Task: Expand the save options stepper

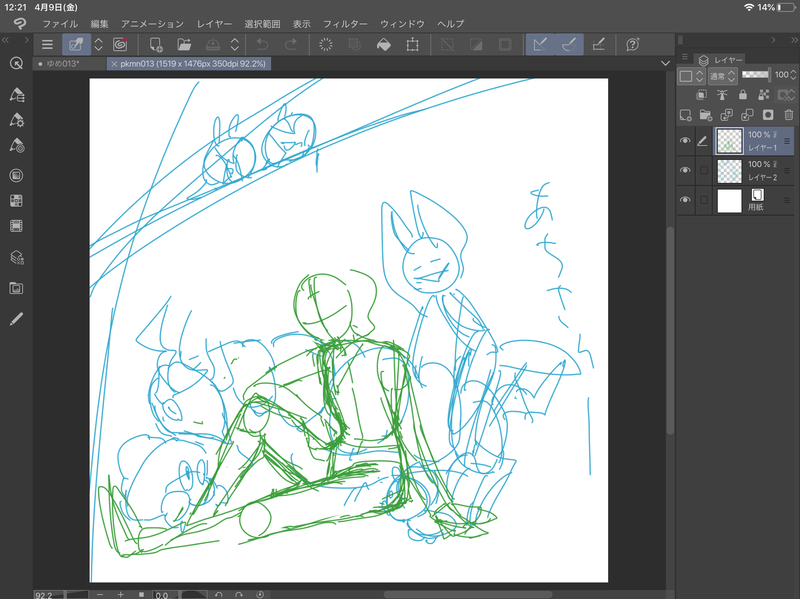Action: coord(235,45)
